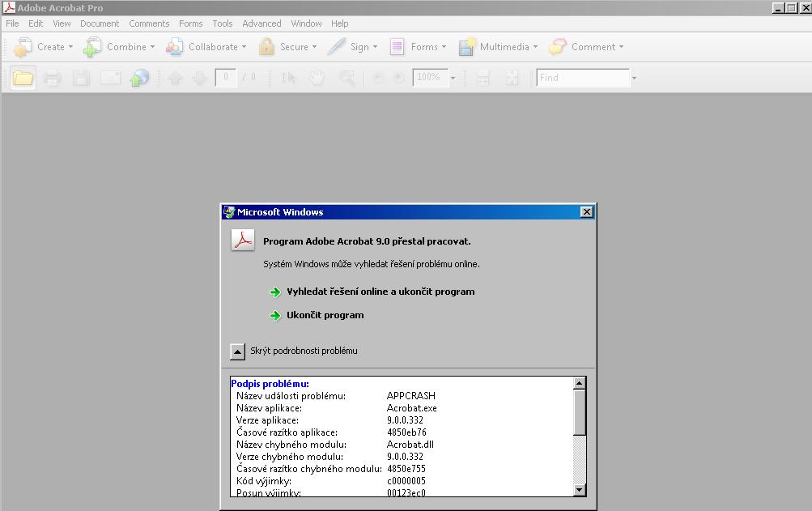Click the scrolling pages view icon

pyautogui.click(x=483, y=79)
